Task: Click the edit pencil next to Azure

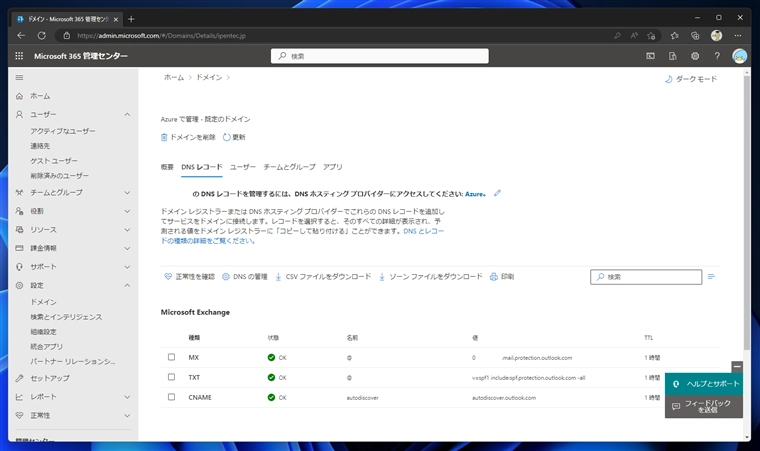Action: (497, 193)
